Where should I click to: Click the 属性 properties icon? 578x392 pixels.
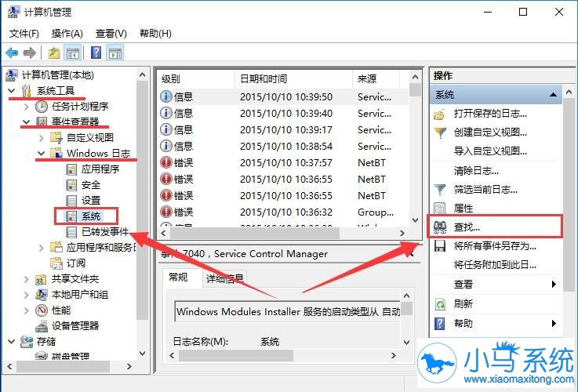tap(440, 209)
